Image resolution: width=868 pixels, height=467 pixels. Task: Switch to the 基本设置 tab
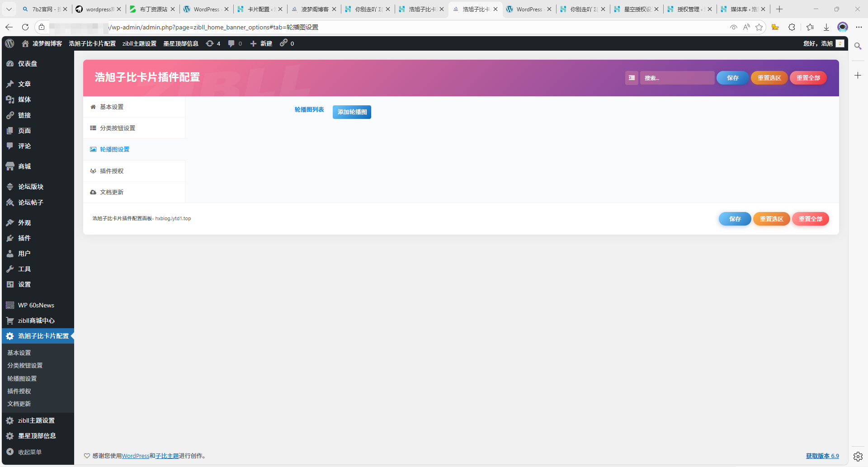pos(112,107)
